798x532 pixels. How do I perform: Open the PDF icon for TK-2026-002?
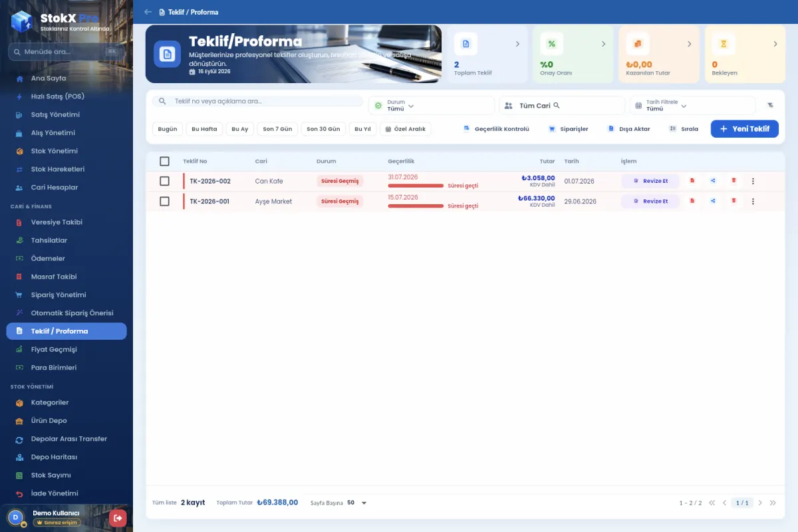click(692, 181)
